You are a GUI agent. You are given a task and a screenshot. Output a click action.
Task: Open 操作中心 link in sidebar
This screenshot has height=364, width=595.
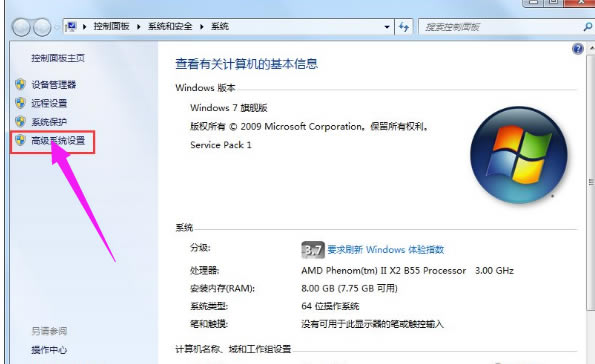click(49, 350)
